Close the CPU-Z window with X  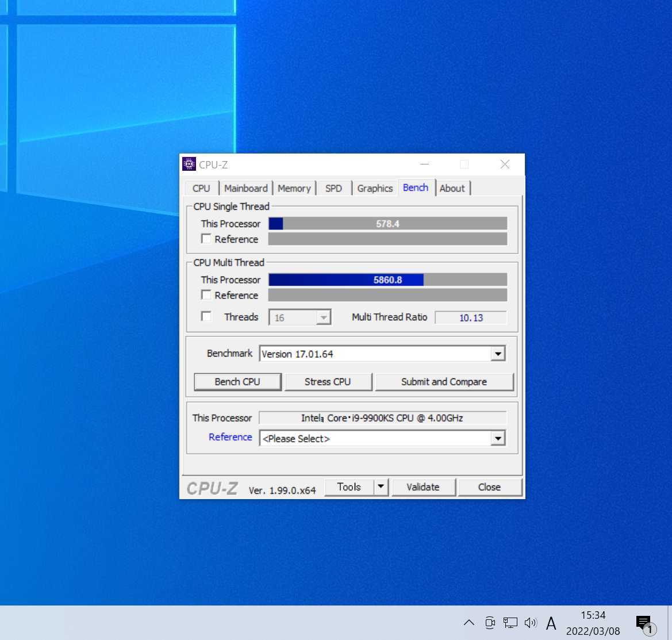505,164
